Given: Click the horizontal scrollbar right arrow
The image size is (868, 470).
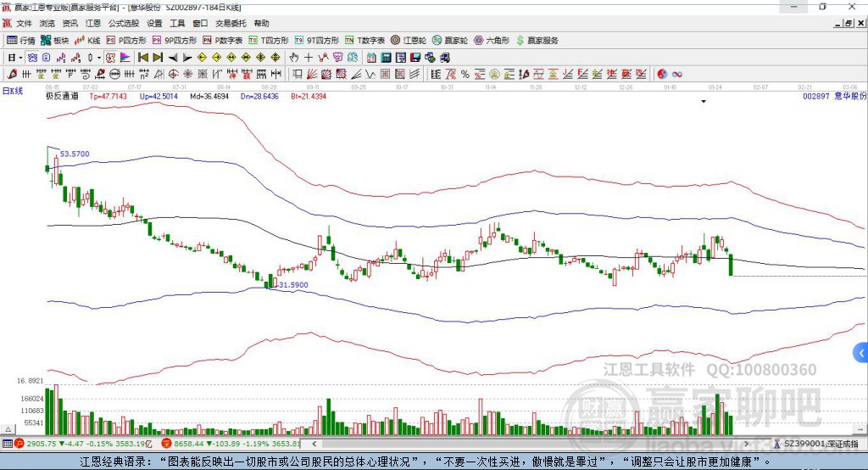Looking at the screenshot, I should [746, 444].
